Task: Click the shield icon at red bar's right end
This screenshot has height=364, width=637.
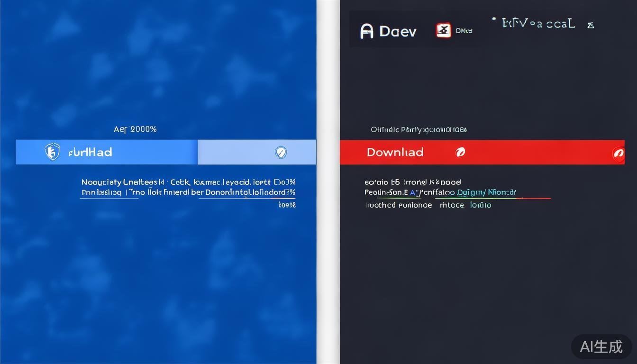Action: [619, 153]
